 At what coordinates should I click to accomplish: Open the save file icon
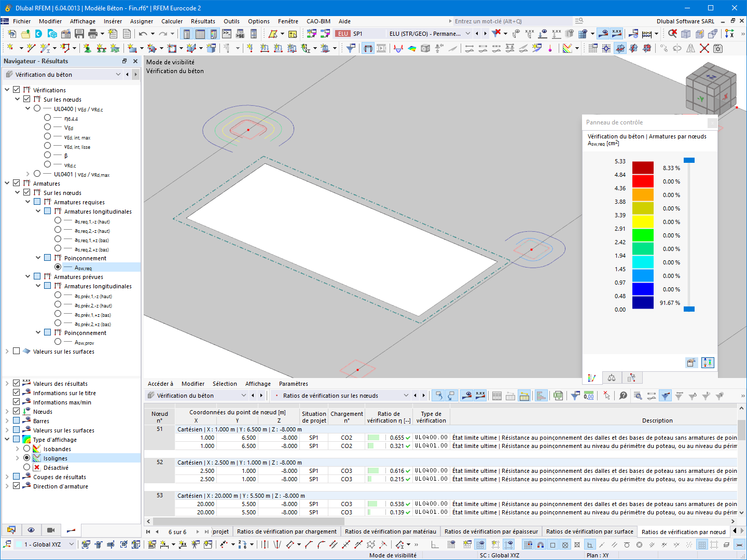[79, 33]
